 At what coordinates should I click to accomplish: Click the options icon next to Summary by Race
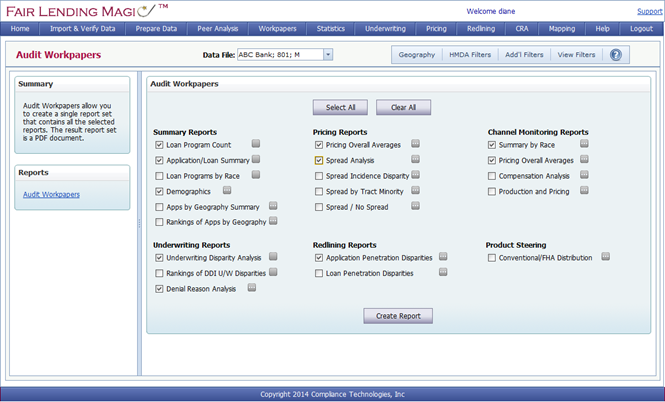568,144
